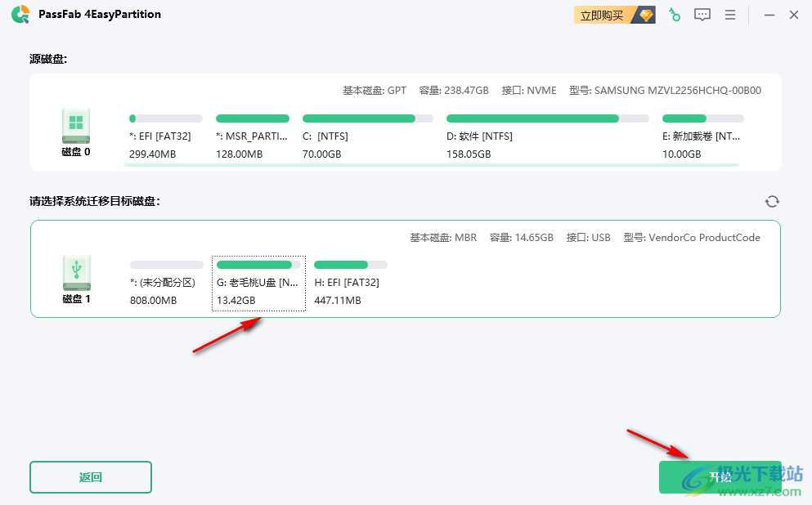812x505 pixels.
Task: Click the 返回 back button
Action: pyautogui.click(x=91, y=477)
